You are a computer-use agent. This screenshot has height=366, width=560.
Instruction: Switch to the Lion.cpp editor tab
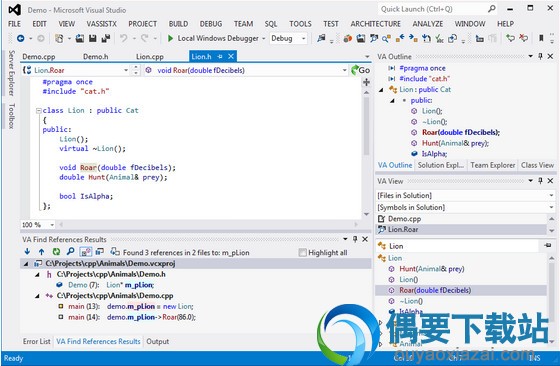click(150, 56)
